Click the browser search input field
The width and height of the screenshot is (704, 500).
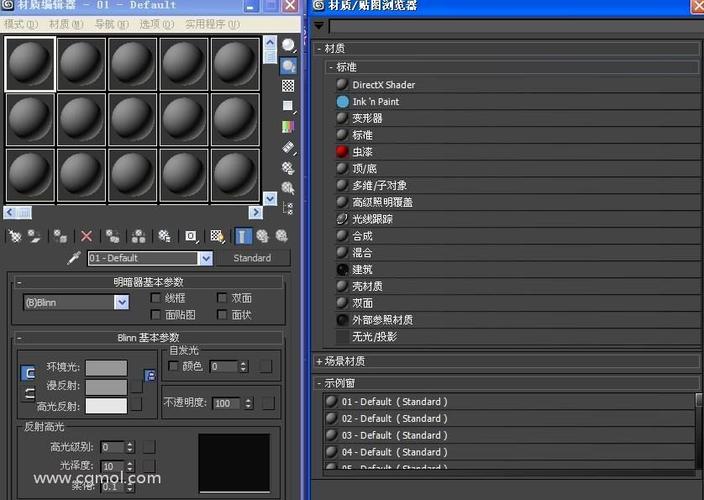click(x=516, y=26)
